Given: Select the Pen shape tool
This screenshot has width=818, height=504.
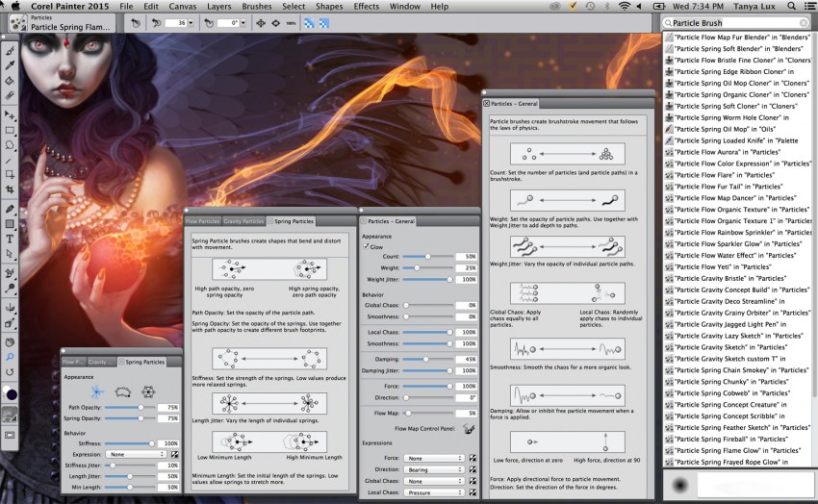Looking at the screenshot, I should tap(10, 209).
